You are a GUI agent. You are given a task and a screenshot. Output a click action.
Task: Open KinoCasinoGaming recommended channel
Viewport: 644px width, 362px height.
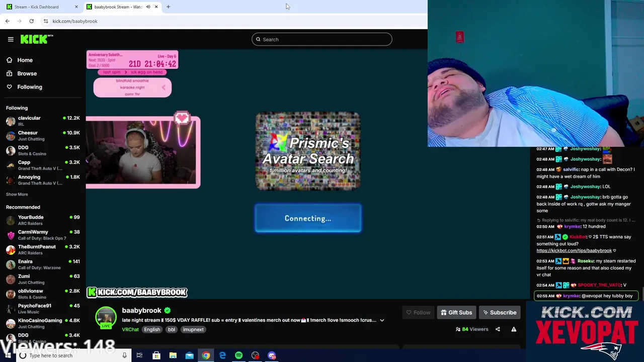click(x=43, y=323)
